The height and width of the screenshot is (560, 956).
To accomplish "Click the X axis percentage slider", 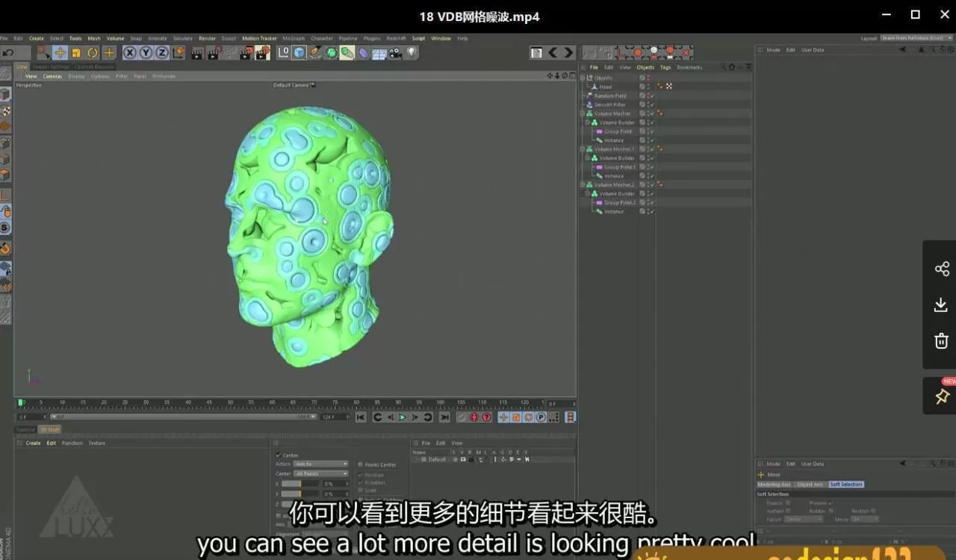I will (291, 484).
